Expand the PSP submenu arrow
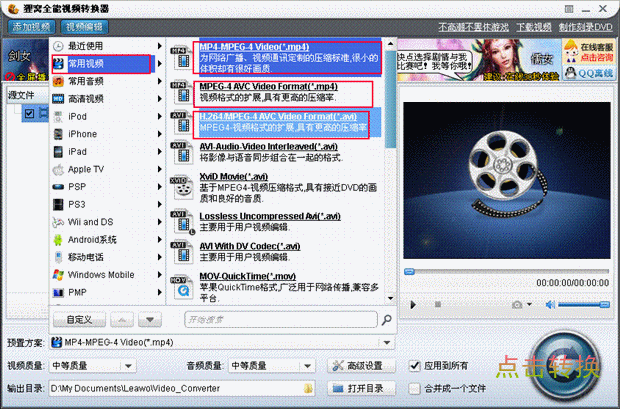 [159, 187]
